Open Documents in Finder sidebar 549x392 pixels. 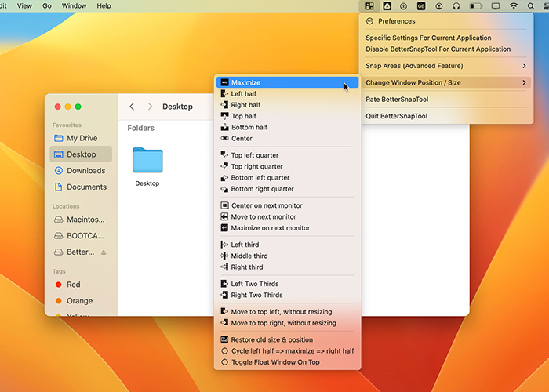click(81, 187)
